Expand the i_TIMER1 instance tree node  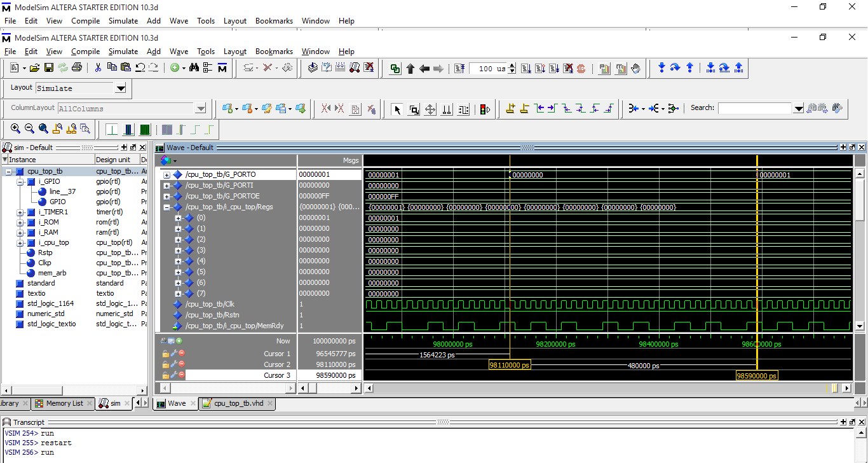pos(20,212)
